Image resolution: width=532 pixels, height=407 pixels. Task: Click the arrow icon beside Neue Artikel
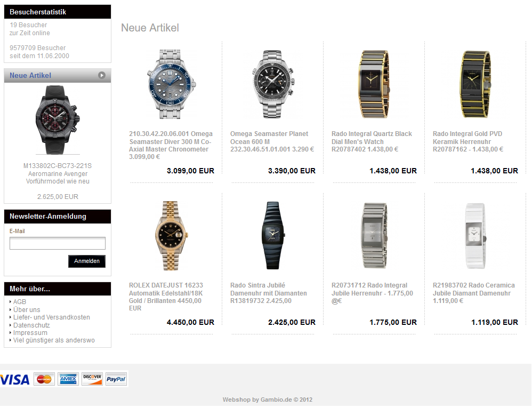coord(101,75)
